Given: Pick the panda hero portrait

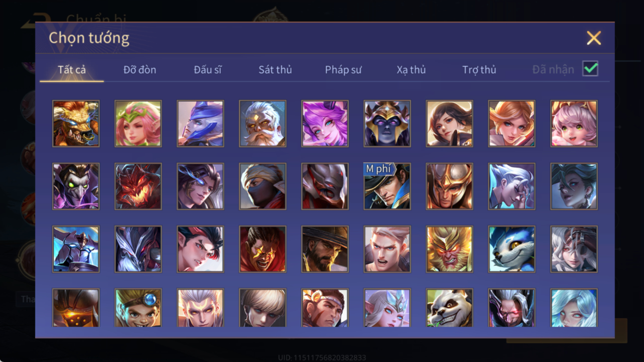Looking at the screenshot, I should pos(449,308).
